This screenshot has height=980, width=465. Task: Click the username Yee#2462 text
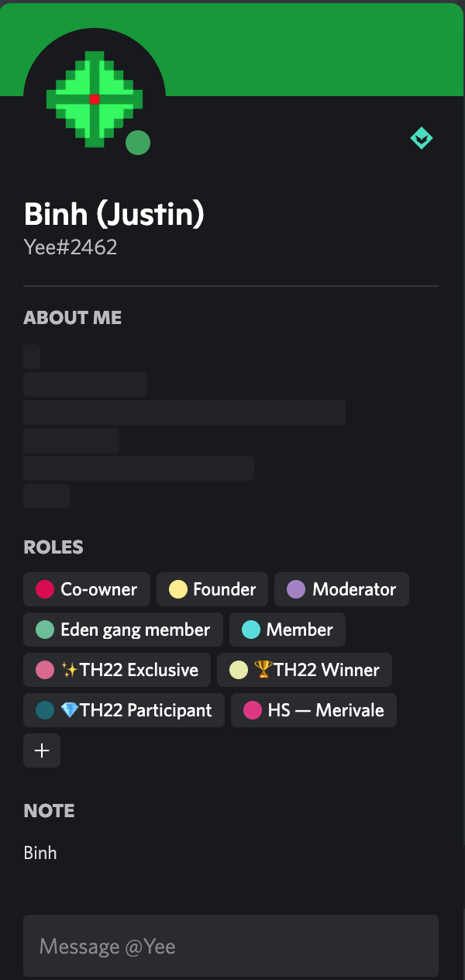pos(71,247)
